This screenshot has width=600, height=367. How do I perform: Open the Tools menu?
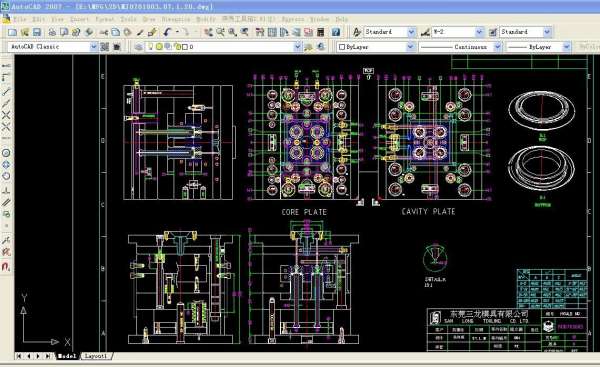(128, 19)
